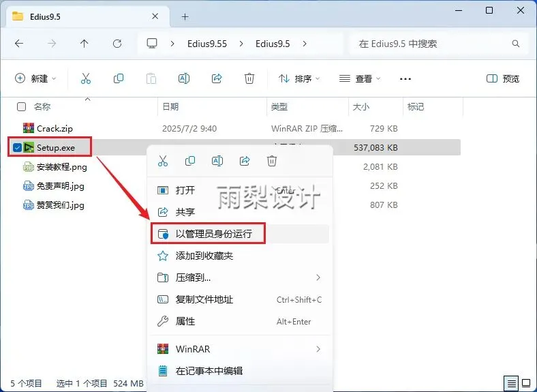Toggle the 预览 preview pane

[503, 78]
